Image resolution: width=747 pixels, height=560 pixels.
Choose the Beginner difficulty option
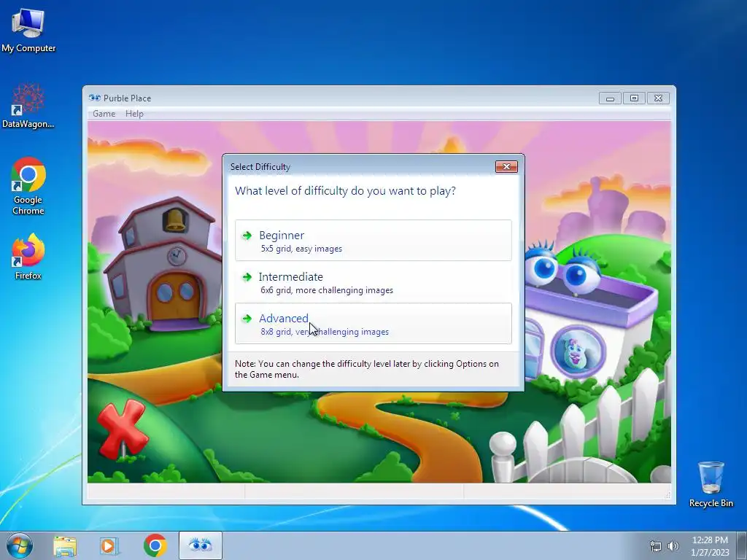(373, 241)
